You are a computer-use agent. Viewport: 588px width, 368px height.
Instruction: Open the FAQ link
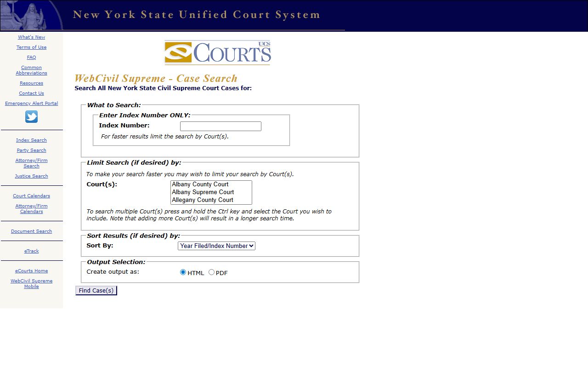click(31, 57)
